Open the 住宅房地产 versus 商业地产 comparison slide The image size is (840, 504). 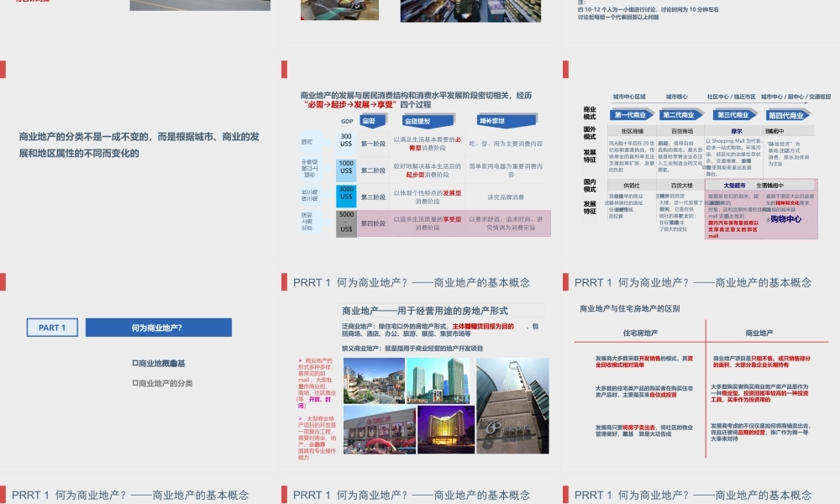click(701, 365)
